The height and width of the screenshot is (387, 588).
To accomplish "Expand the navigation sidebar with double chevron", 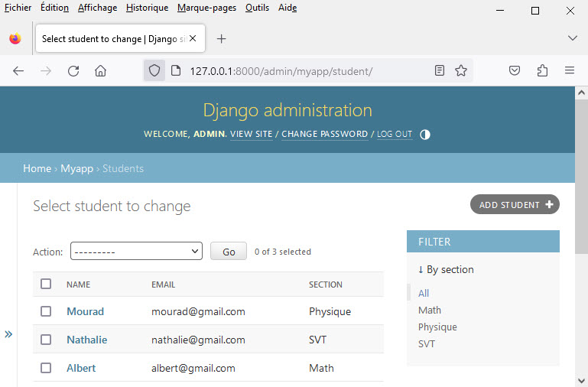I will pyautogui.click(x=8, y=334).
